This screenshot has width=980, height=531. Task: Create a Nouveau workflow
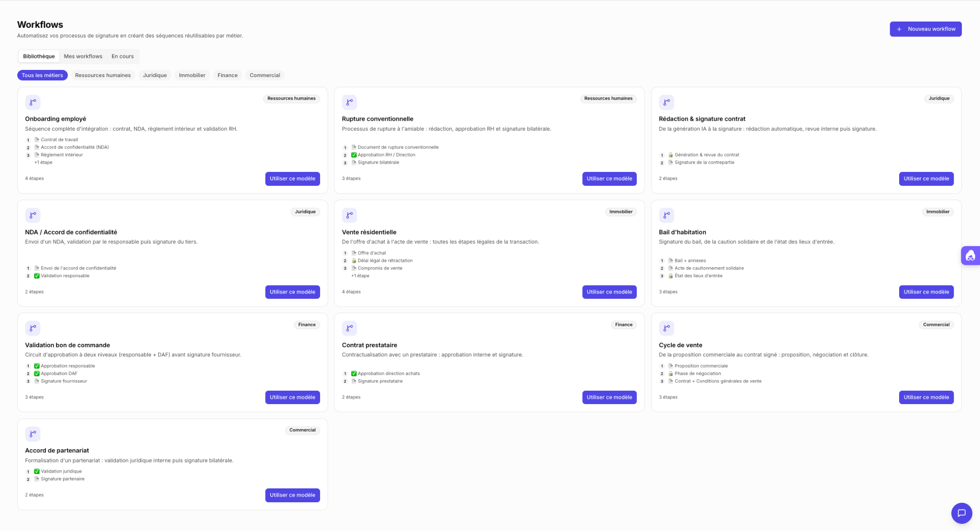pos(925,29)
